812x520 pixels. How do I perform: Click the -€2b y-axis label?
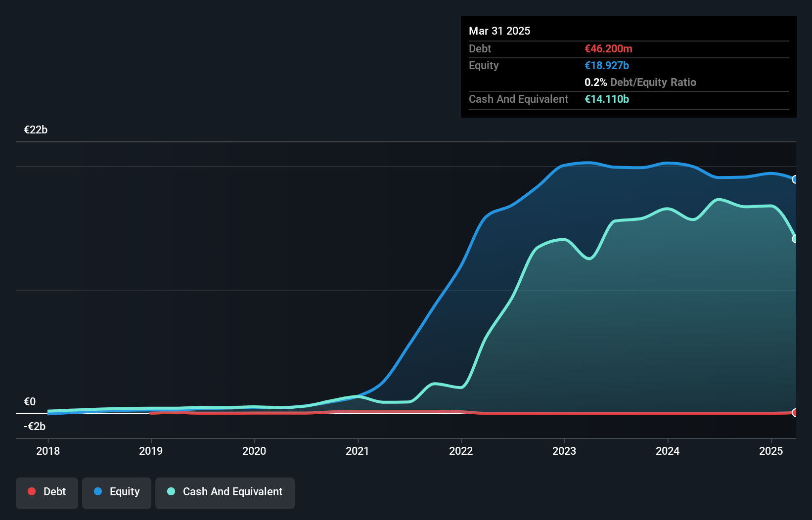35,427
